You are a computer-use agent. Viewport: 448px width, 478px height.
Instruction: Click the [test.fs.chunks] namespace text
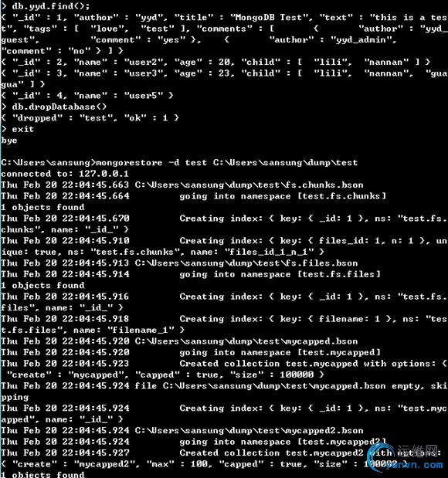tap(341, 196)
